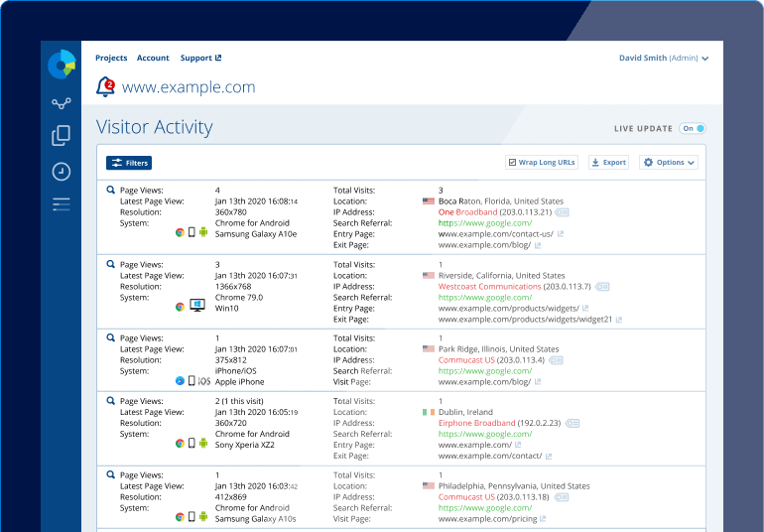Select 'Samsung Galaxy A10s' device text
The width and height of the screenshot is (764, 532).
pyautogui.click(x=255, y=519)
